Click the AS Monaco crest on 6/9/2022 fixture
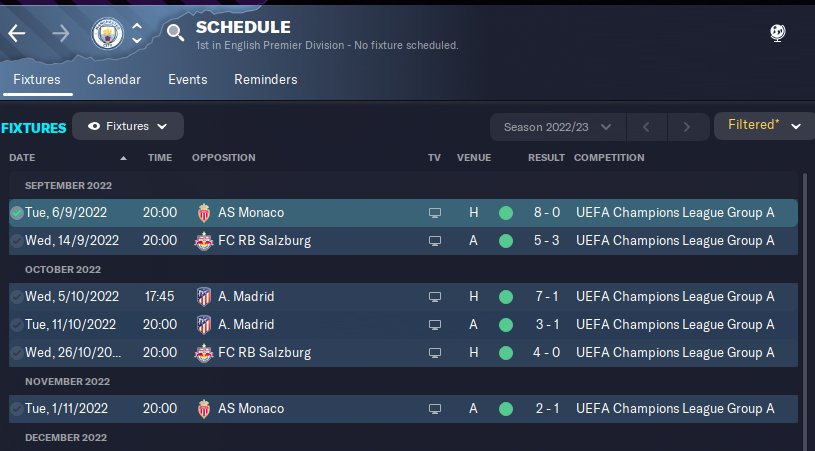The height and width of the screenshot is (451, 815). click(x=205, y=213)
